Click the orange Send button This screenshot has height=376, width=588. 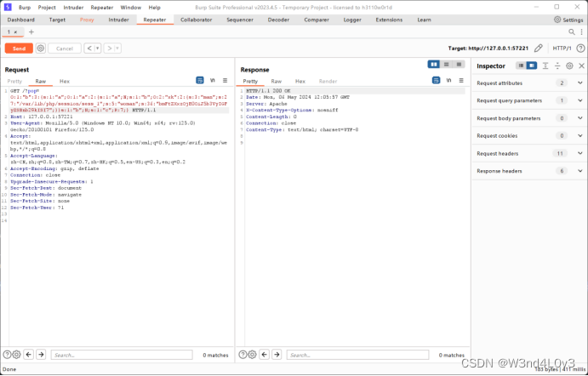click(19, 48)
